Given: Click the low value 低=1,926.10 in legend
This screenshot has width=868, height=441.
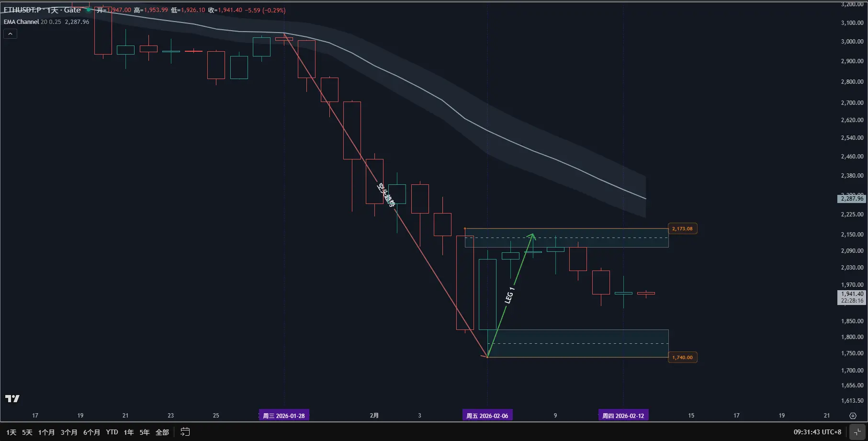Looking at the screenshot, I should point(188,10).
